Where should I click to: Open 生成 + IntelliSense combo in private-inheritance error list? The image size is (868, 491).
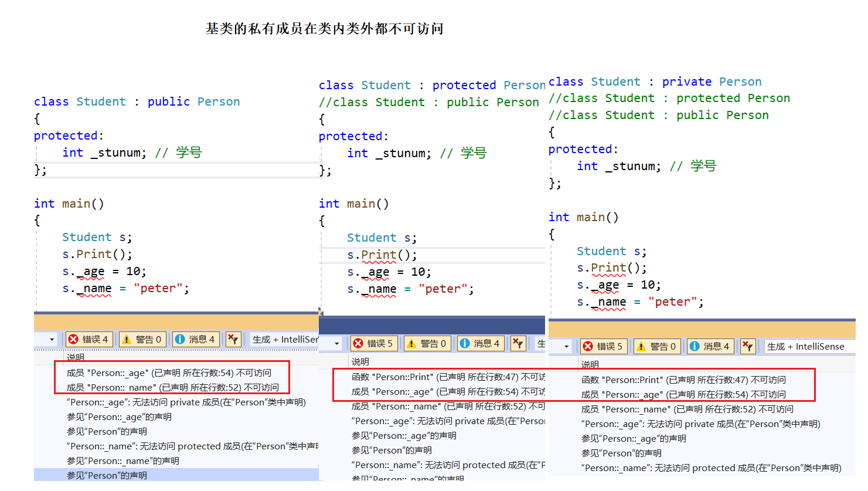[x=809, y=346]
